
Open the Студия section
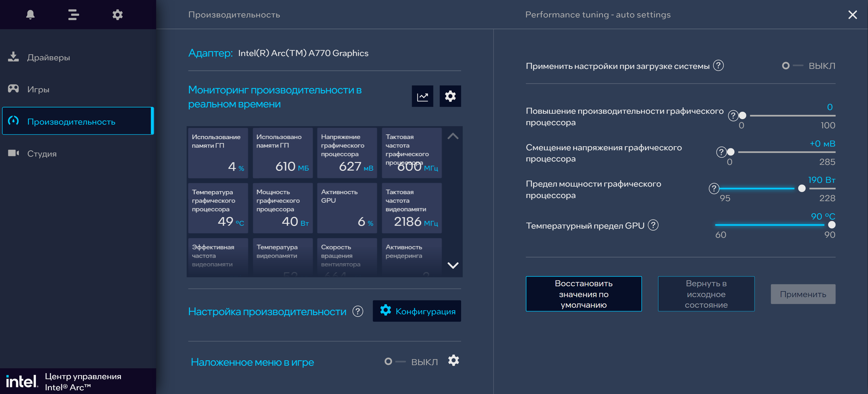coord(42,154)
